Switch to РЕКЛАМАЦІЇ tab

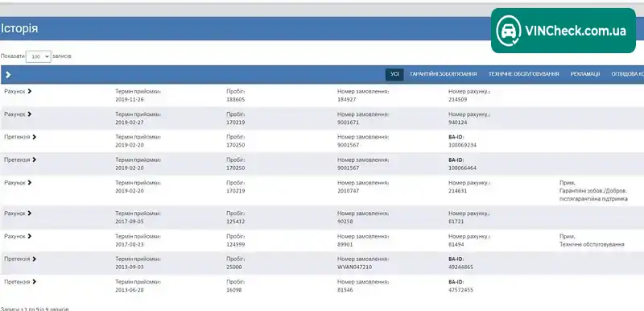pyautogui.click(x=585, y=74)
